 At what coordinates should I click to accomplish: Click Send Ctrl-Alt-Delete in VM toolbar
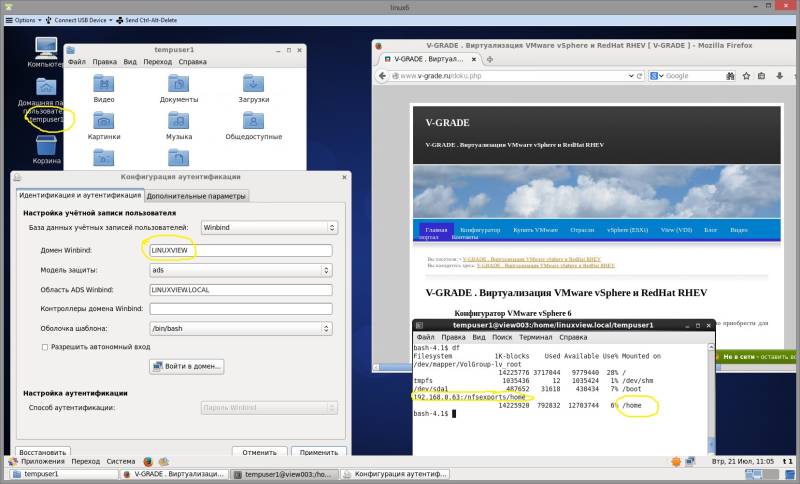pos(146,20)
